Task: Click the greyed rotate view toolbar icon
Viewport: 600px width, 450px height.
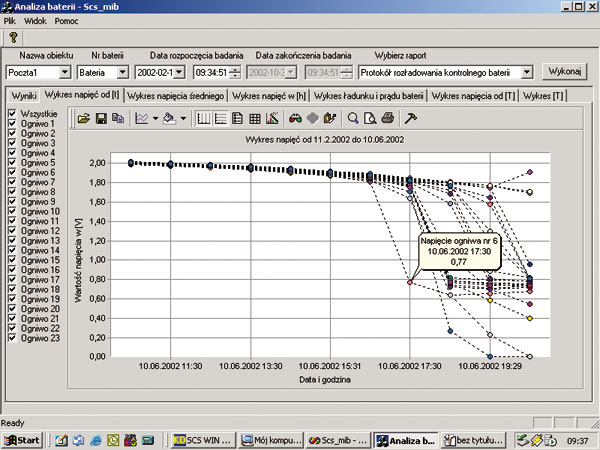Action: coord(313,119)
